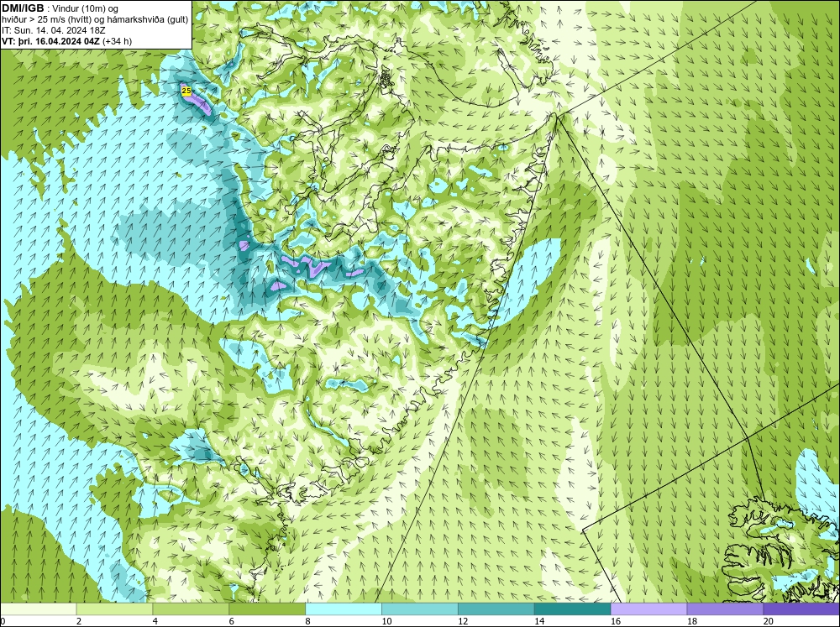Select the light green 2–4 m/s legend swatch
This screenshot has width=840, height=627.
114,609
